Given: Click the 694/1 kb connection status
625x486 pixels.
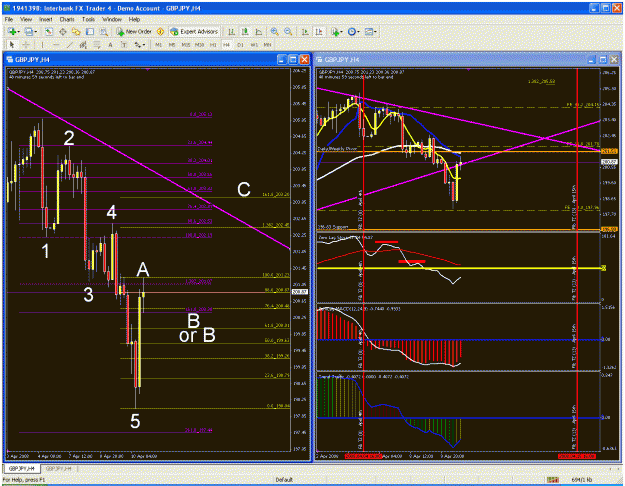Looking at the screenshot, I should click(582, 480).
